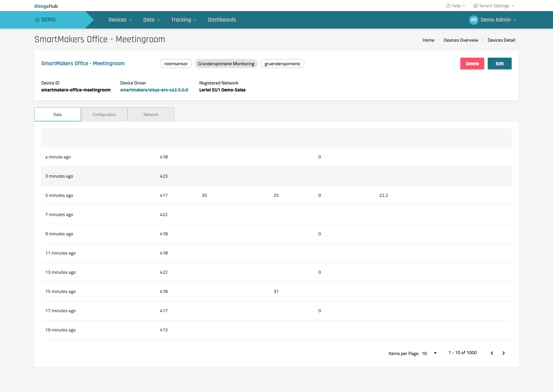Click the AD user avatar icon
This screenshot has width=553, height=392.
click(x=473, y=20)
